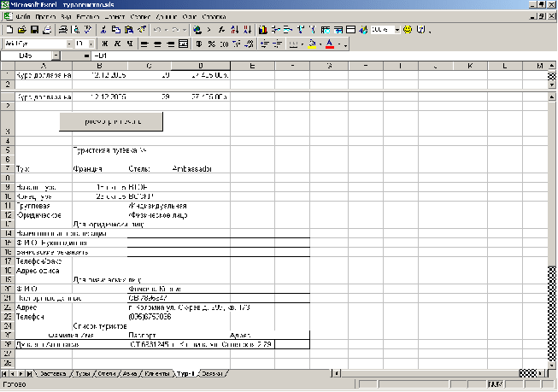558x392 pixels.
Task: Select column E header
Action: pyautogui.click(x=252, y=66)
